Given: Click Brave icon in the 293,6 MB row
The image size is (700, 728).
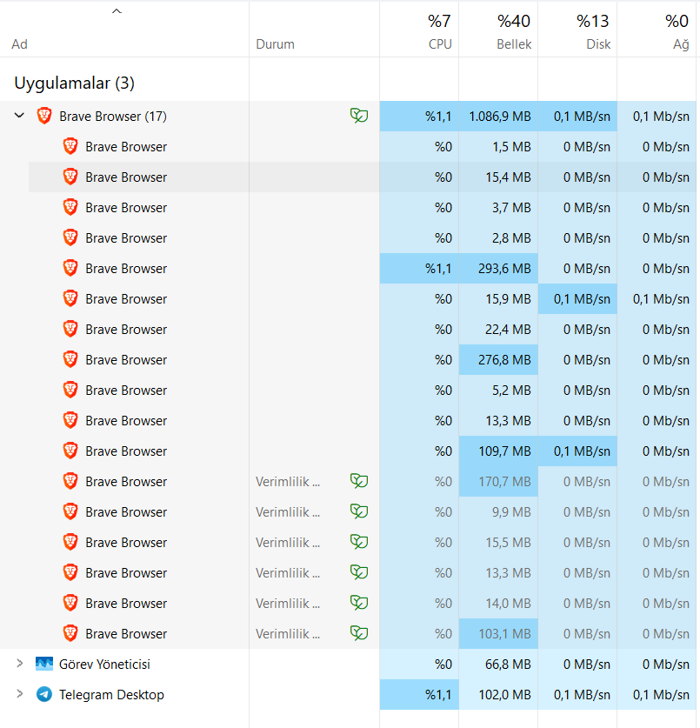Looking at the screenshot, I should click(x=70, y=268).
